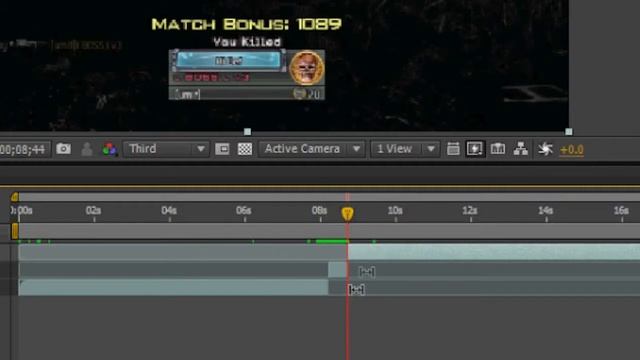Toggle the transparency grid

point(245,149)
